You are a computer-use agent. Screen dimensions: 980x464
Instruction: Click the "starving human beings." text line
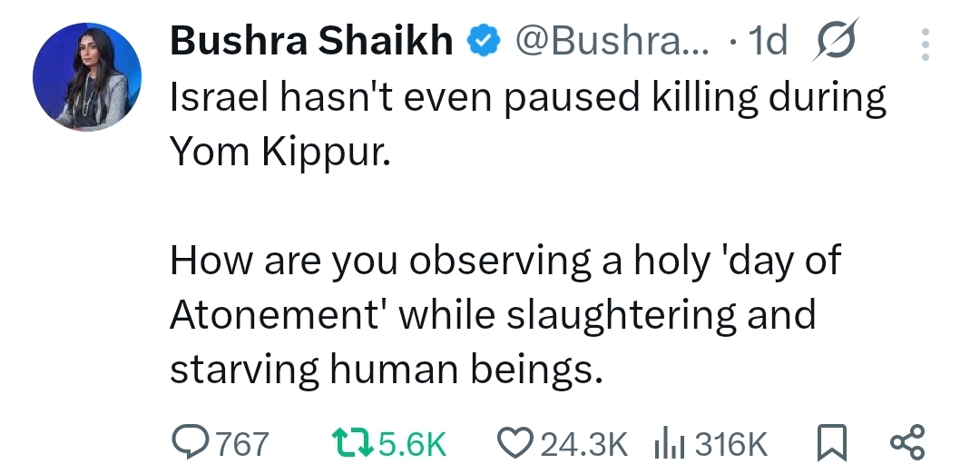(387, 369)
